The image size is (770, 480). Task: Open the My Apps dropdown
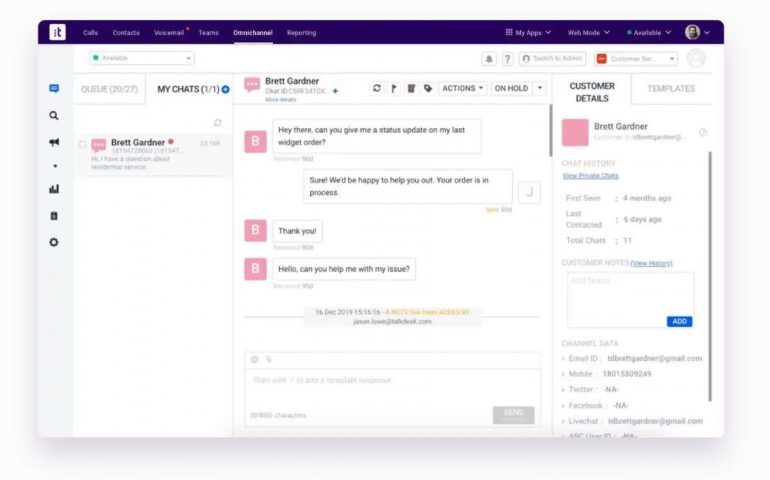pyautogui.click(x=530, y=32)
